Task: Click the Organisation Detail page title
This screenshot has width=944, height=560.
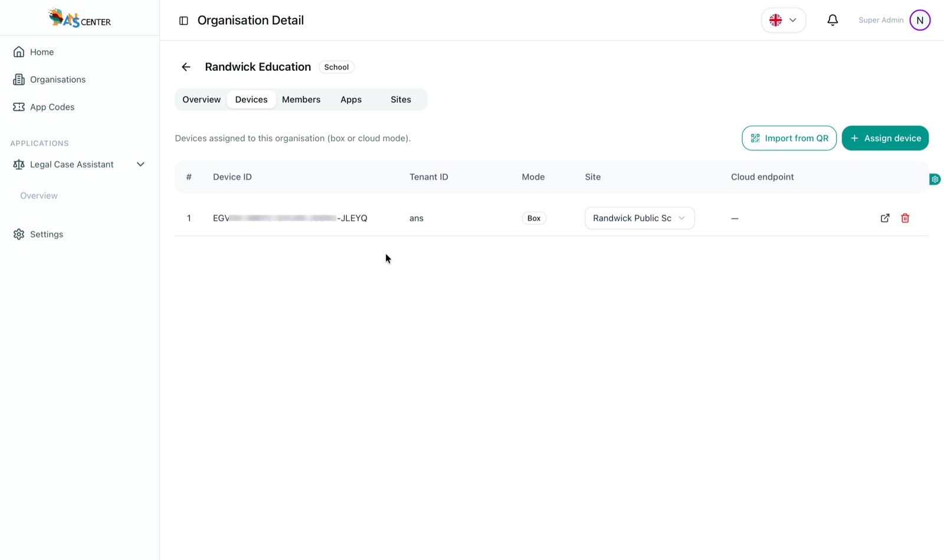Action: pyautogui.click(x=251, y=20)
